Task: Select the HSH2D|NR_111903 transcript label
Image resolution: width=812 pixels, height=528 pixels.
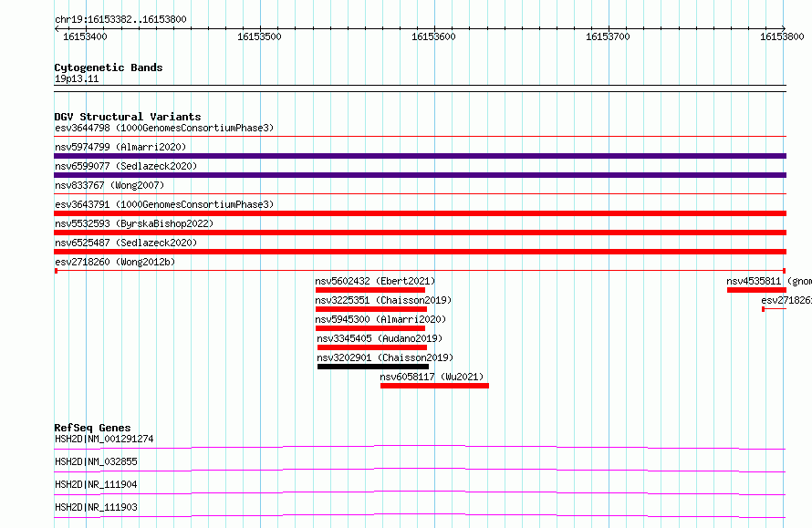Action: [96, 507]
